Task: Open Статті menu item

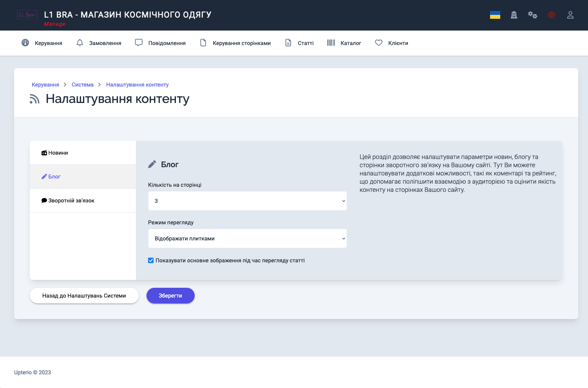Action: click(x=299, y=43)
